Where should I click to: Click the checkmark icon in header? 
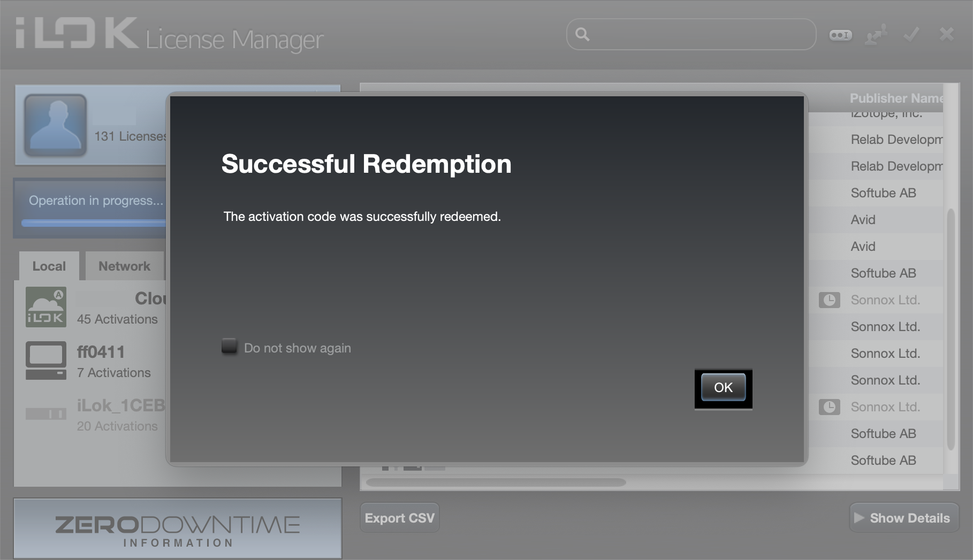(x=911, y=35)
